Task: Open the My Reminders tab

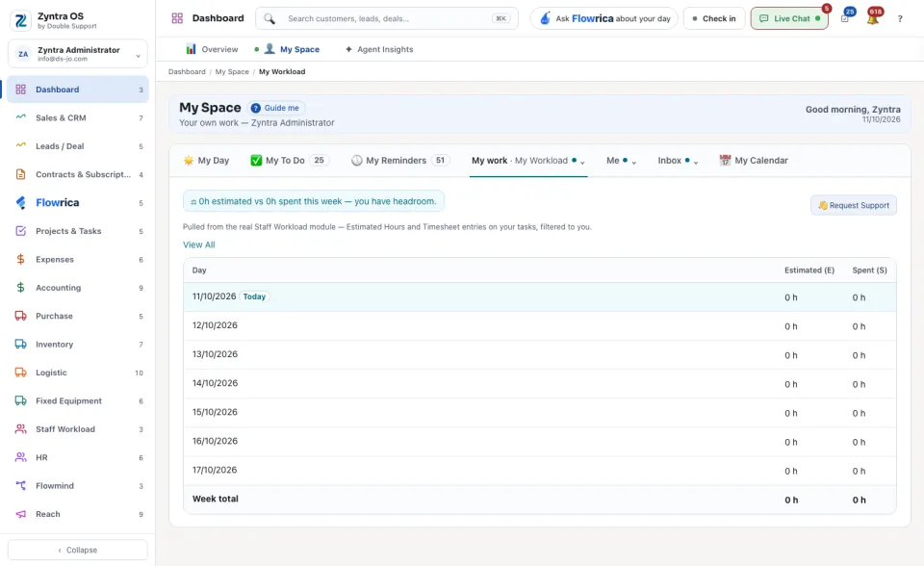Action: click(400, 161)
